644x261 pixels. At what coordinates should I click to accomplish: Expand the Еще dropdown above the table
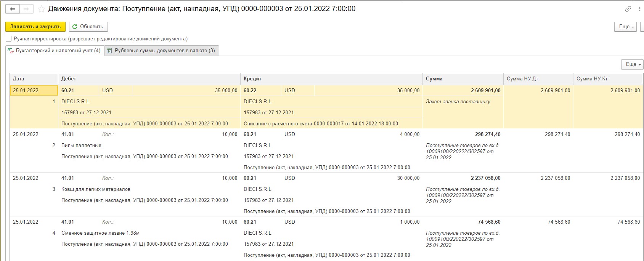tap(632, 64)
